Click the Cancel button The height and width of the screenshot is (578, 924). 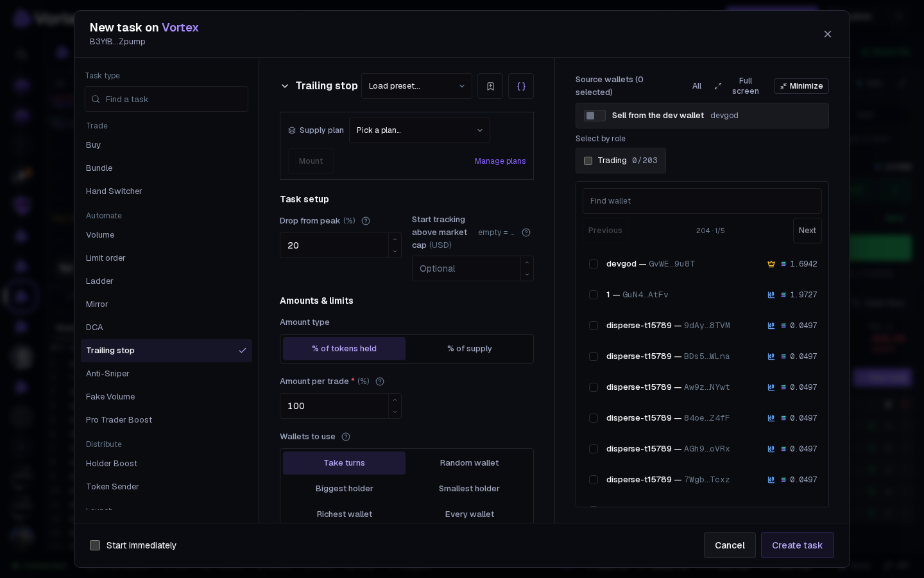tap(730, 545)
